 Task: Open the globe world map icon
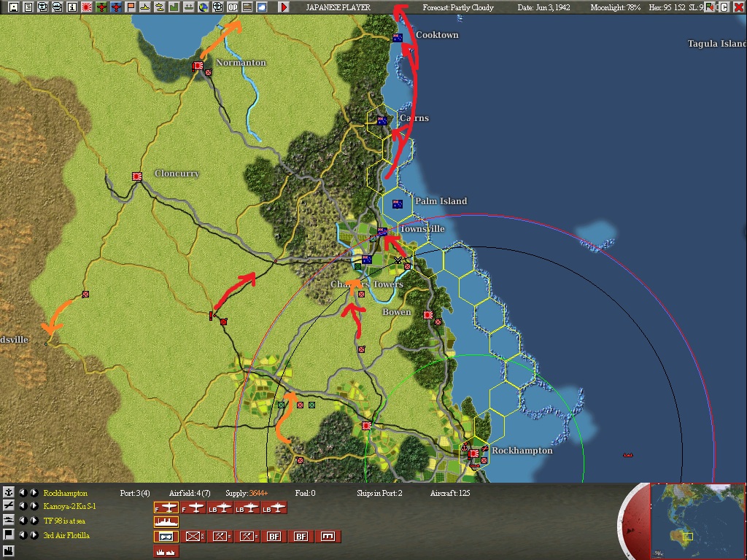[x=204, y=7]
